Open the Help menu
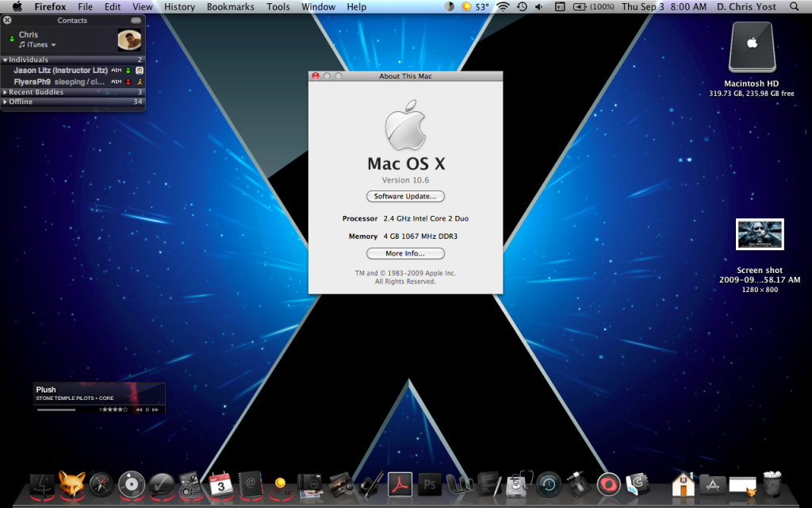The height and width of the screenshot is (508, 812). tap(356, 6)
